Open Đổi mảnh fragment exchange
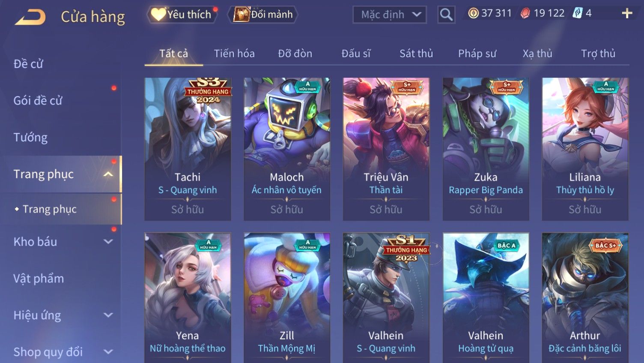This screenshot has height=363, width=644. [263, 15]
